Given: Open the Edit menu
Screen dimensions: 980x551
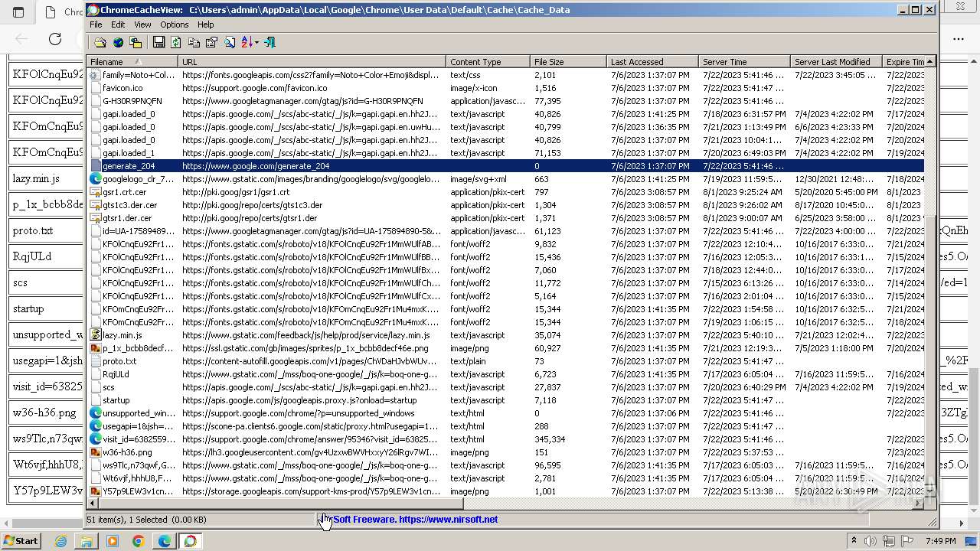Looking at the screenshot, I should (x=118, y=24).
